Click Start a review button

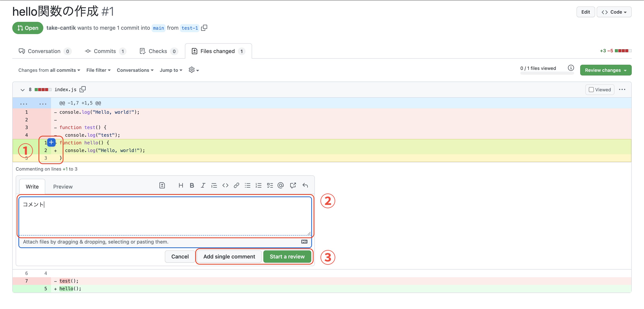(x=287, y=257)
